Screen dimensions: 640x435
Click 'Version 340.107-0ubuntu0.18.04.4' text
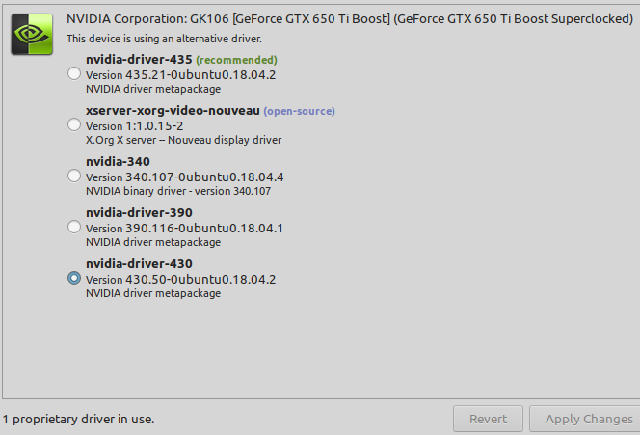pos(184,177)
